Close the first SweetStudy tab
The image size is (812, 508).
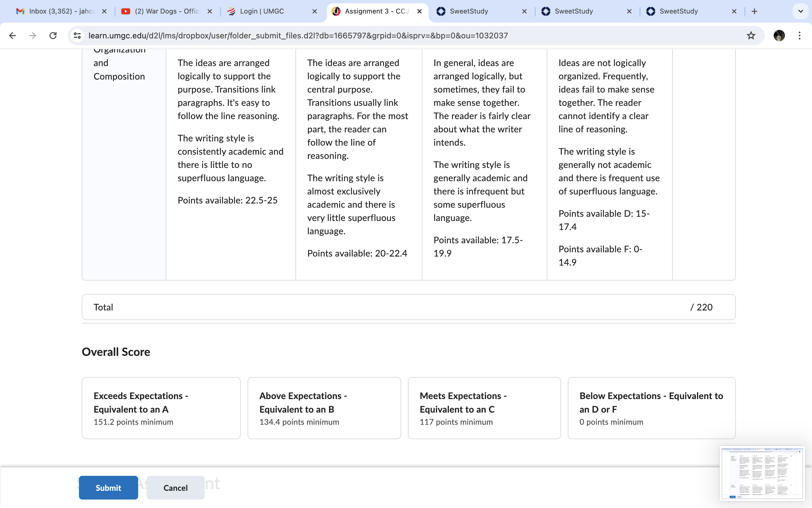[x=524, y=11]
